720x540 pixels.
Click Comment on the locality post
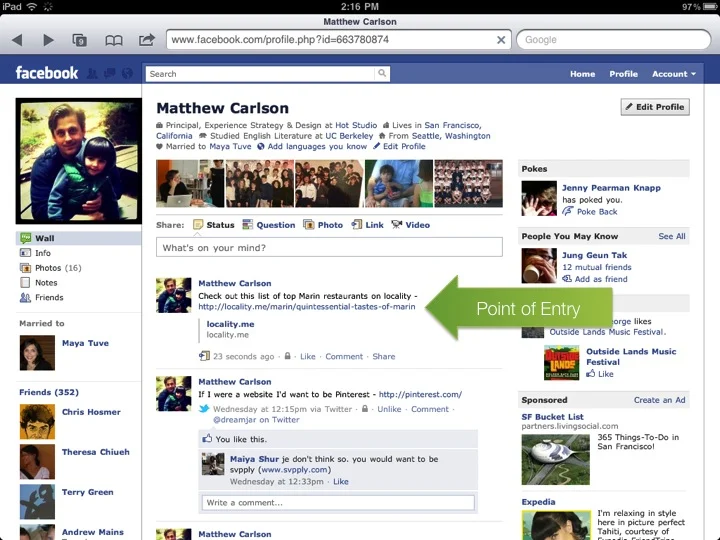pos(344,356)
